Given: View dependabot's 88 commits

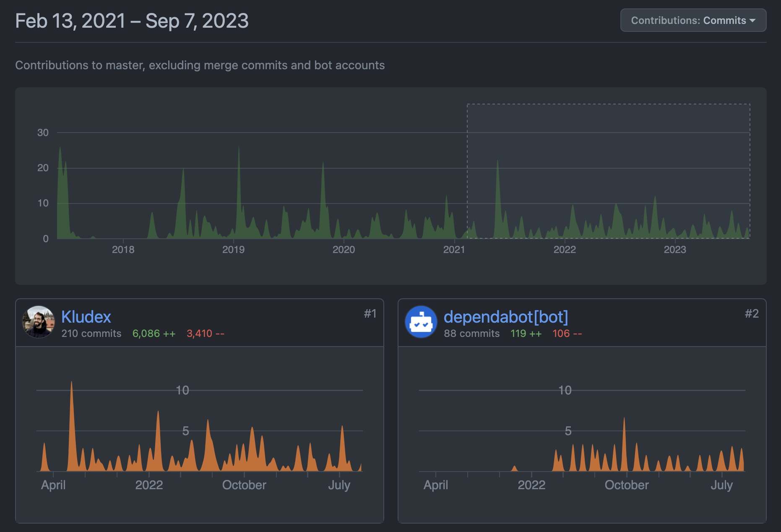Looking at the screenshot, I should [x=471, y=334].
